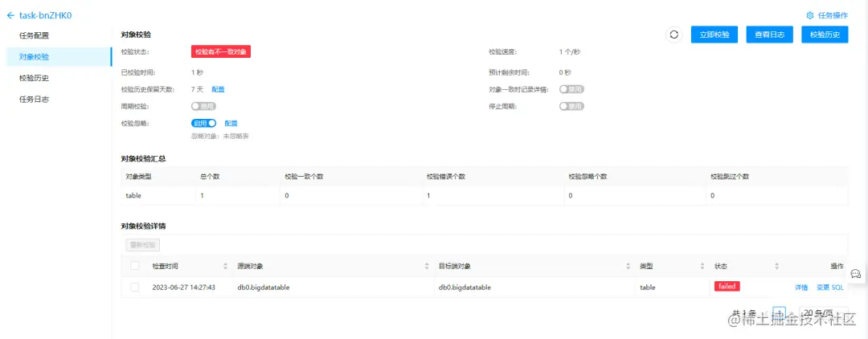
Task: Click the 对象校验汇总 section heading
Action: (x=143, y=158)
